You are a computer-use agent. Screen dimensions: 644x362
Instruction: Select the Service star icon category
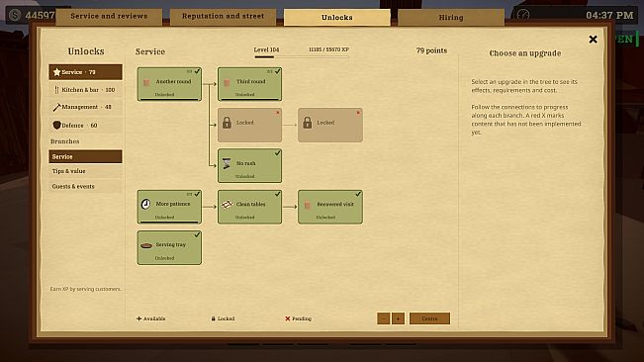click(x=57, y=72)
